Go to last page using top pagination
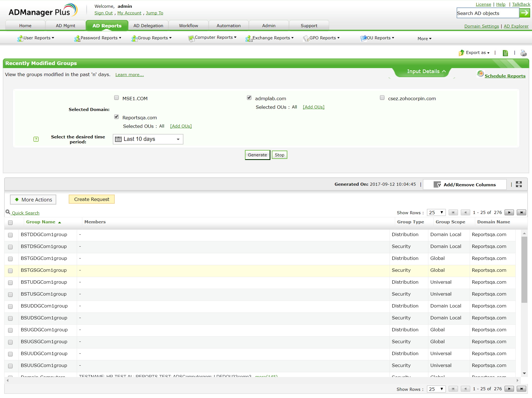Screen dimensions: 532x398 521,213
